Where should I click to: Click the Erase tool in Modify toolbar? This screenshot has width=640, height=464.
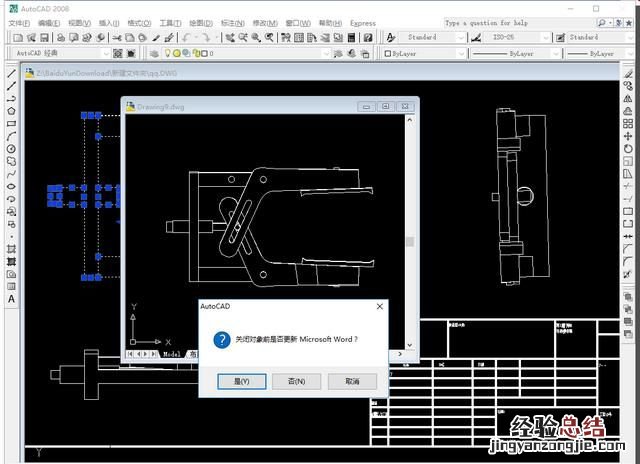[627, 73]
